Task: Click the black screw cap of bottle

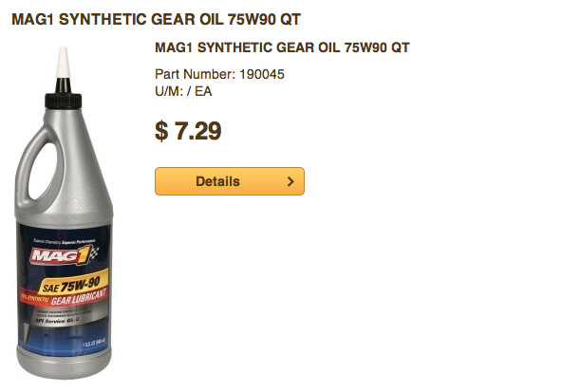Action: click(x=63, y=101)
